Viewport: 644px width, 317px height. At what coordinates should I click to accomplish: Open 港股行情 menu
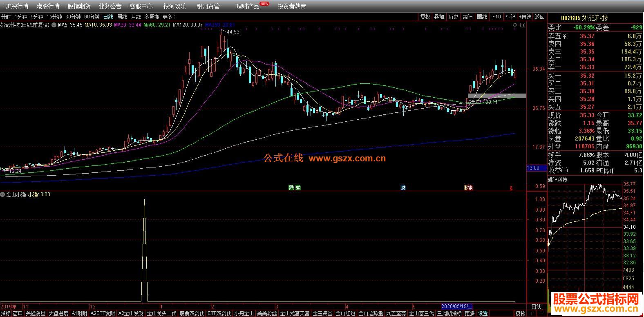click(x=48, y=6)
